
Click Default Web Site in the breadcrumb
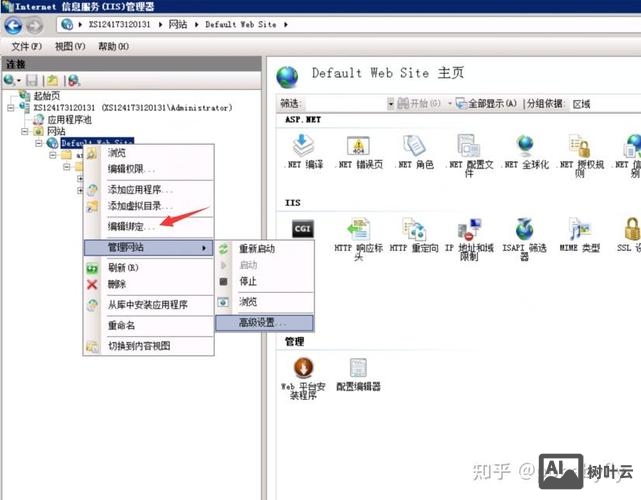tap(241, 25)
